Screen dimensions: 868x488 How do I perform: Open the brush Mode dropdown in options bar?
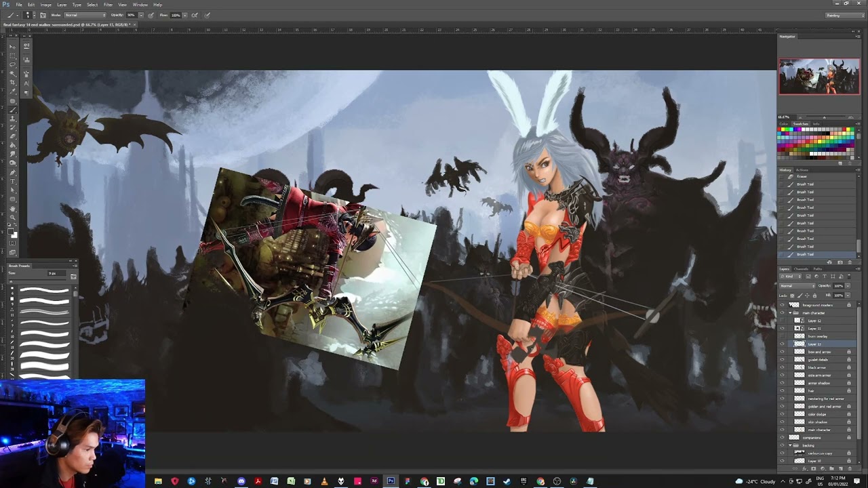85,15
